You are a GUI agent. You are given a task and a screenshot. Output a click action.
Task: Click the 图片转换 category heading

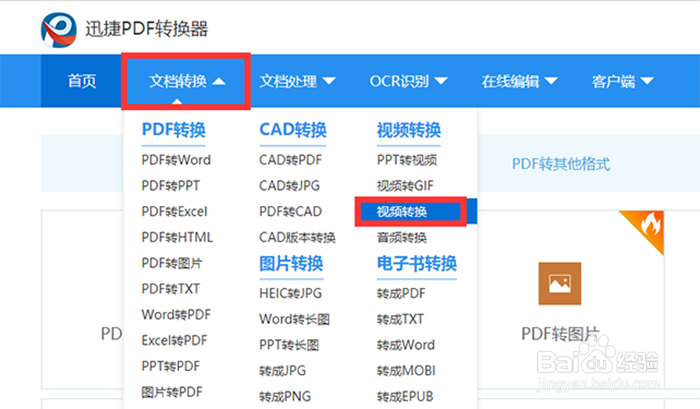click(291, 264)
